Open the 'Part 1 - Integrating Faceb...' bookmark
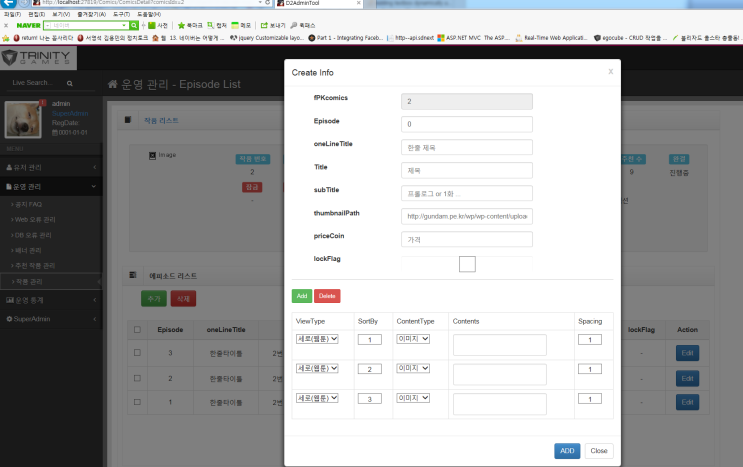Screen dimensions: 743x467 [345, 38]
